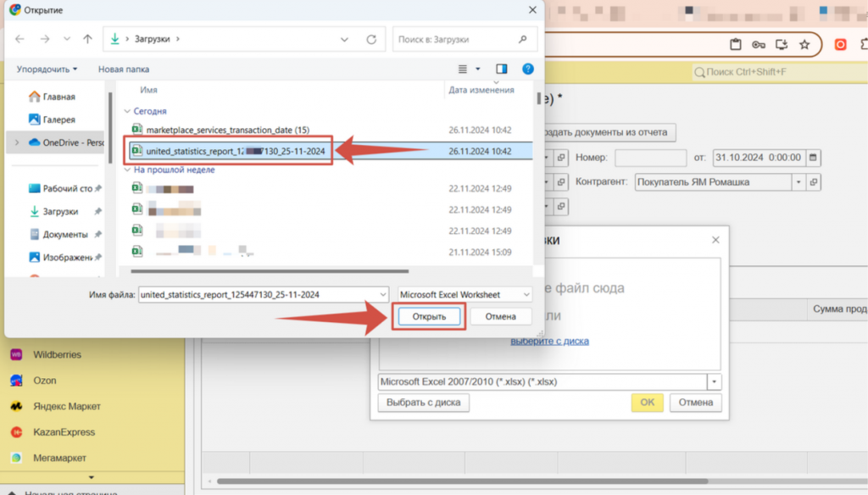The image size is (868, 495).
Task: Click the Поиск в: Загрузки search field
Action: coord(458,39)
